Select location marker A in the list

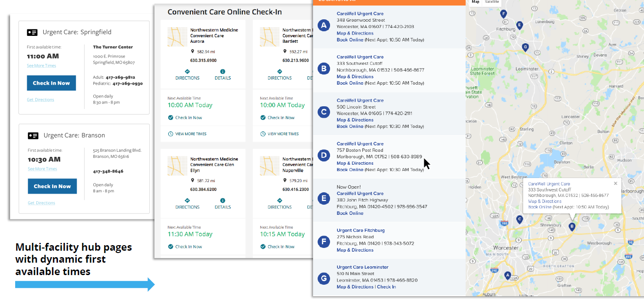coord(324,25)
